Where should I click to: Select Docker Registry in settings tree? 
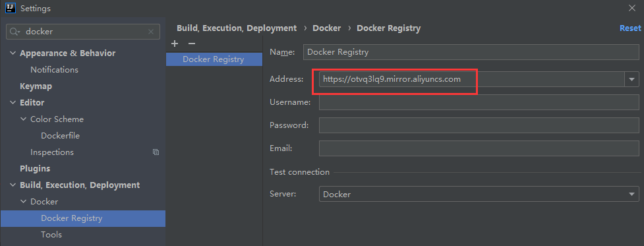pyautogui.click(x=82, y=218)
